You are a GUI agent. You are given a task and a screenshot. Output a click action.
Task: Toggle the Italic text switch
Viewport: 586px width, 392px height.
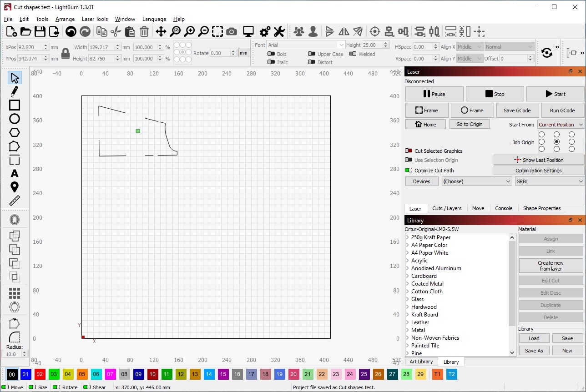(271, 62)
